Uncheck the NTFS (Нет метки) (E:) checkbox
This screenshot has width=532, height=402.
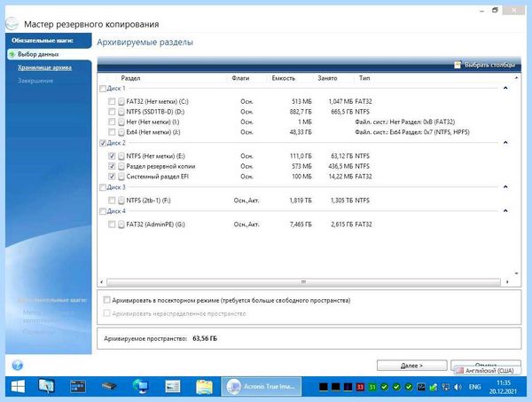tap(112, 156)
